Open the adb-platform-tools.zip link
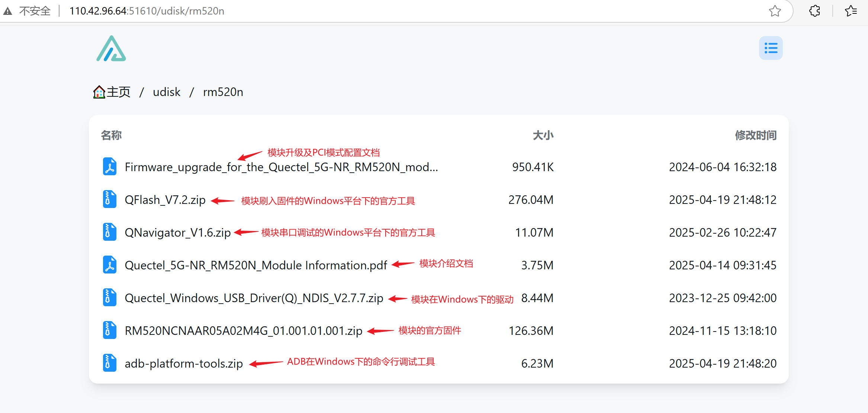Image resolution: width=868 pixels, height=413 pixels. (x=183, y=363)
